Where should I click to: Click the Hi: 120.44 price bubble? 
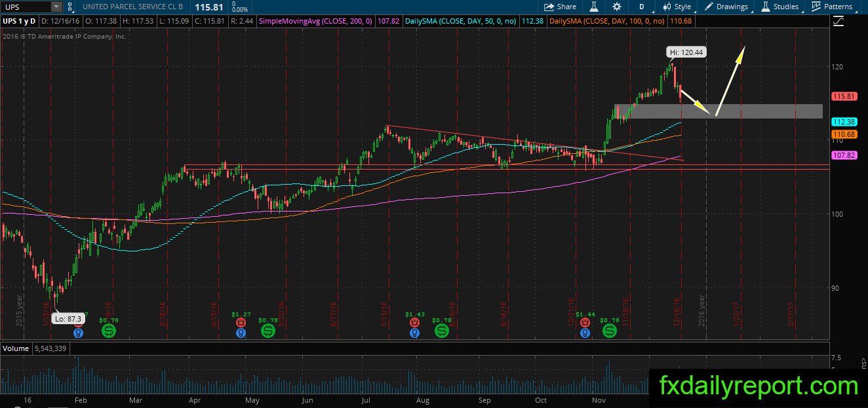pyautogui.click(x=686, y=52)
